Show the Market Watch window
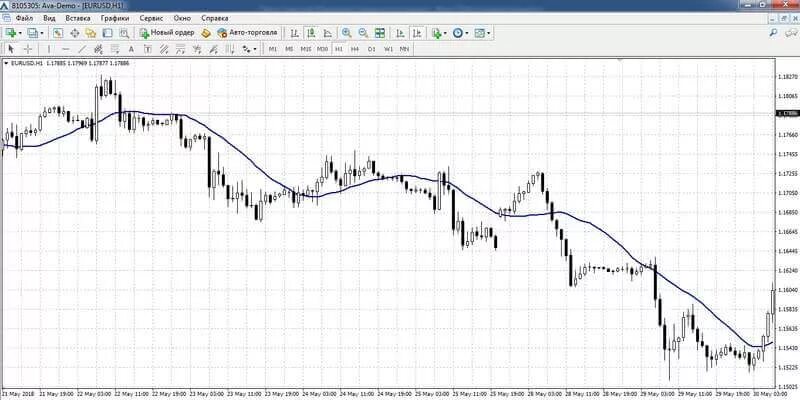The width and height of the screenshot is (800, 400). (x=58, y=33)
